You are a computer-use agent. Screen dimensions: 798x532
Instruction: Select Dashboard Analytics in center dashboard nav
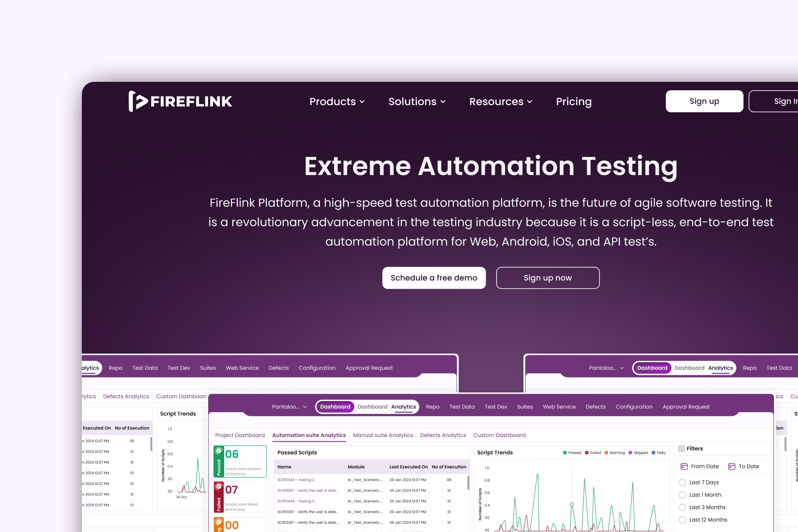[386, 407]
